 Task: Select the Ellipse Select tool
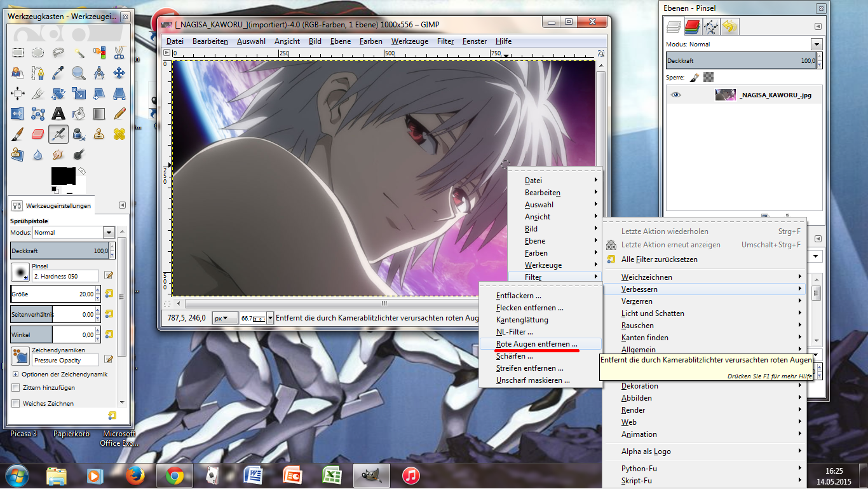(38, 53)
